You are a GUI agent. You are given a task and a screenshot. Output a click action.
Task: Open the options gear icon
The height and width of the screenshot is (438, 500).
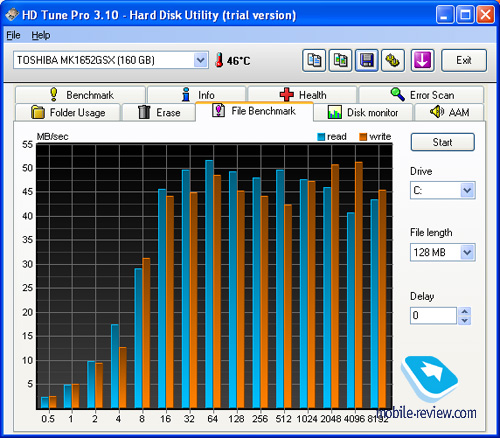[393, 60]
